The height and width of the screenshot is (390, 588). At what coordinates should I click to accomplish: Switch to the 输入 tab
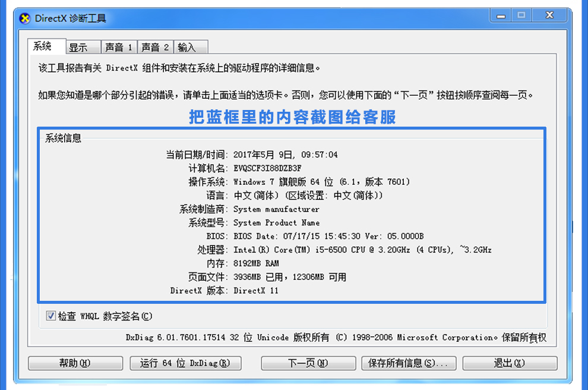[191, 48]
